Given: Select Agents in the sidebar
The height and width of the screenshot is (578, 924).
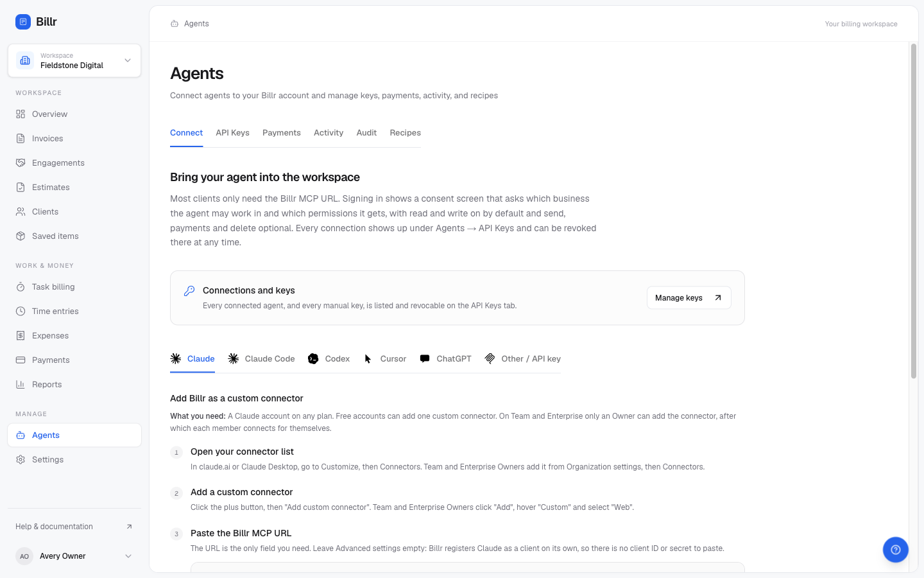Looking at the screenshot, I should 74,435.
